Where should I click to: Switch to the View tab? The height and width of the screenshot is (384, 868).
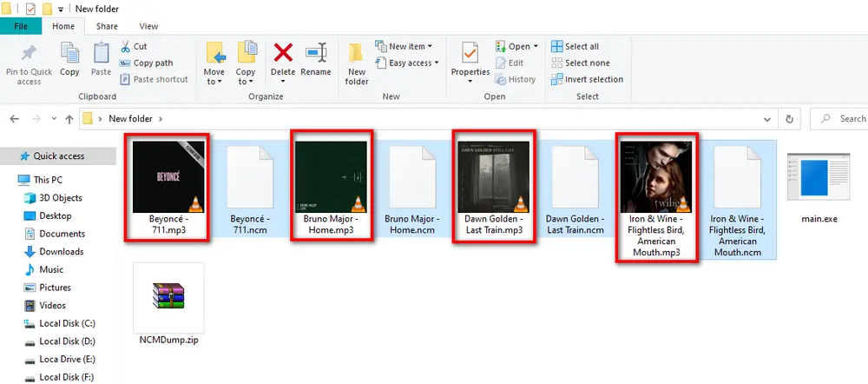148,26
